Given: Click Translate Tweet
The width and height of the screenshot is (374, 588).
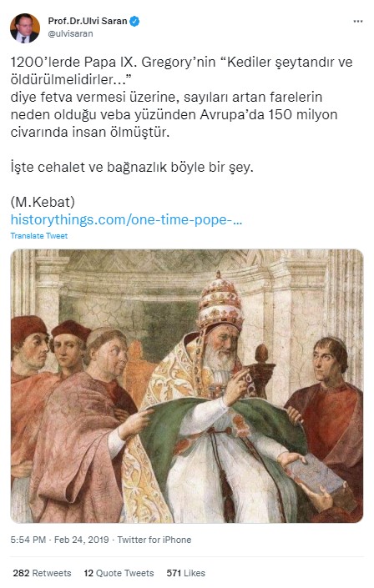Looking at the screenshot, I should pos(39,236).
